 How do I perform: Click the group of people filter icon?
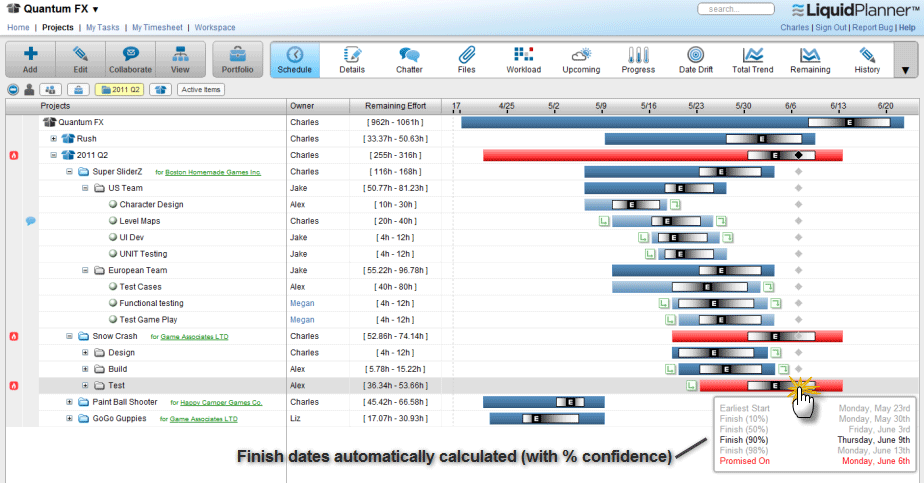pos(51,90)
